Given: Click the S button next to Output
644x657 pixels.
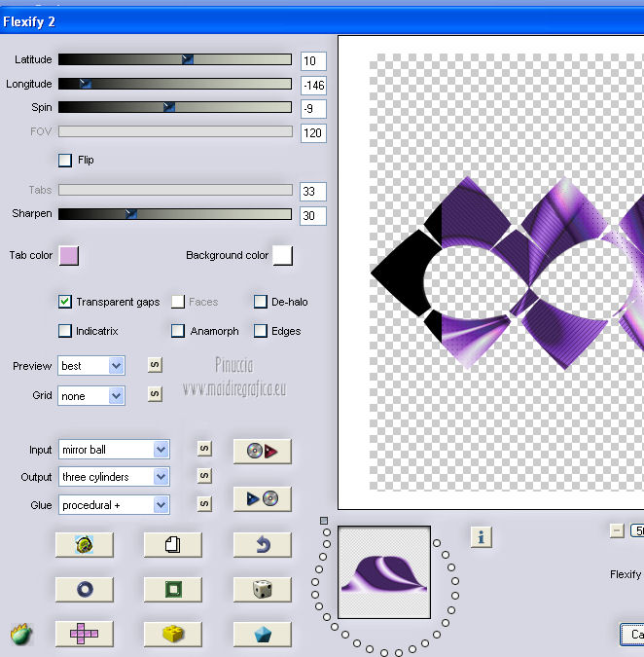Looking at the screenshot, I should [x=204, y=476].
